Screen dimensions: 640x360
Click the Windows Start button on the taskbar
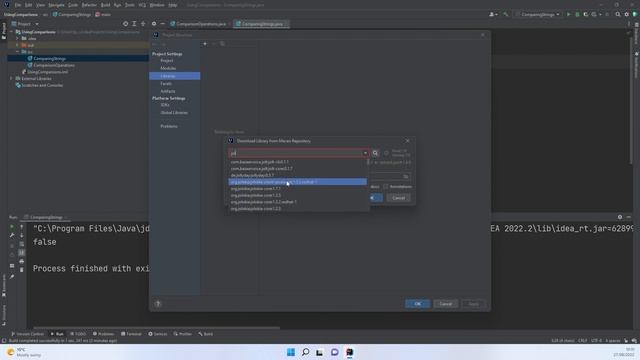click(291, 352)
